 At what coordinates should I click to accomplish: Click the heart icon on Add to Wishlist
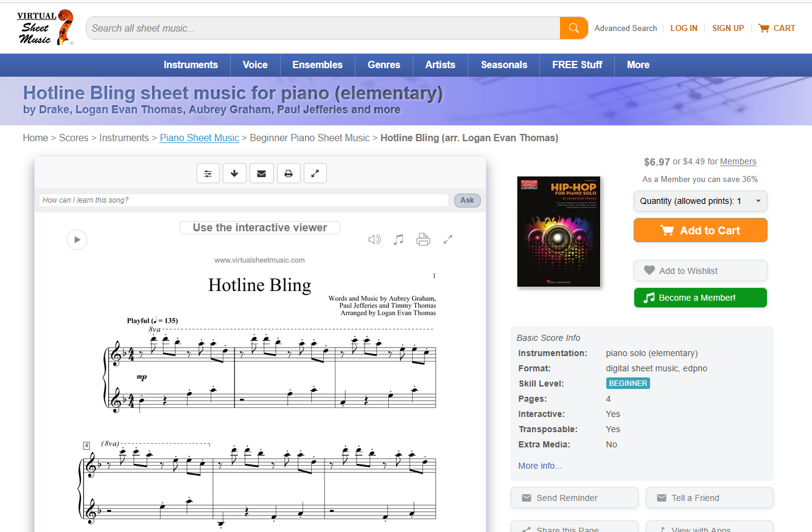click(649, 270)
